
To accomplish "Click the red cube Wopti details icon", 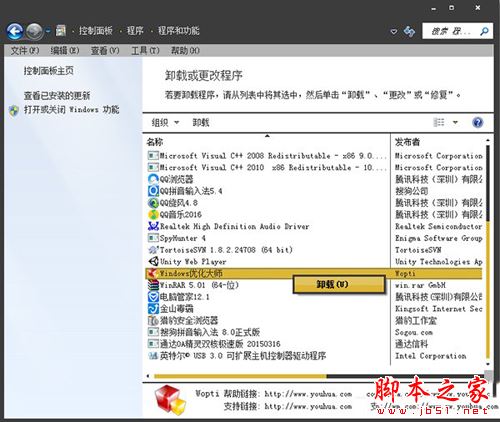I will (170, 400).
